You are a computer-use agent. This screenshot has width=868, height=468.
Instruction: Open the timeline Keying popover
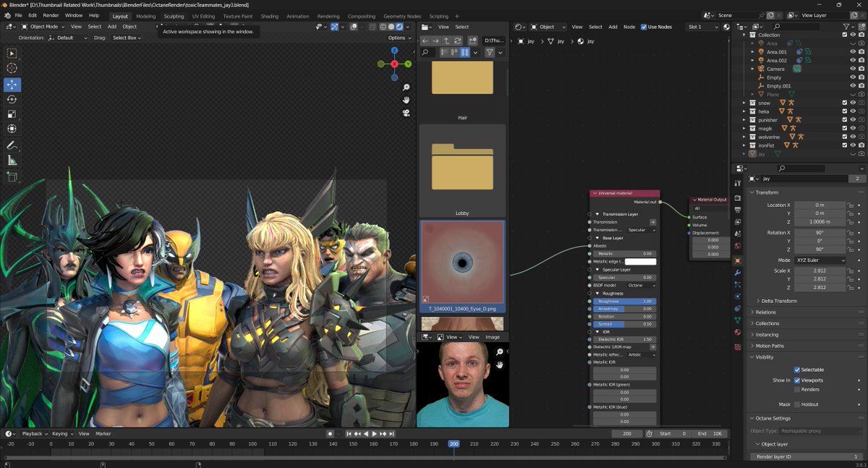tap(61, 433)
